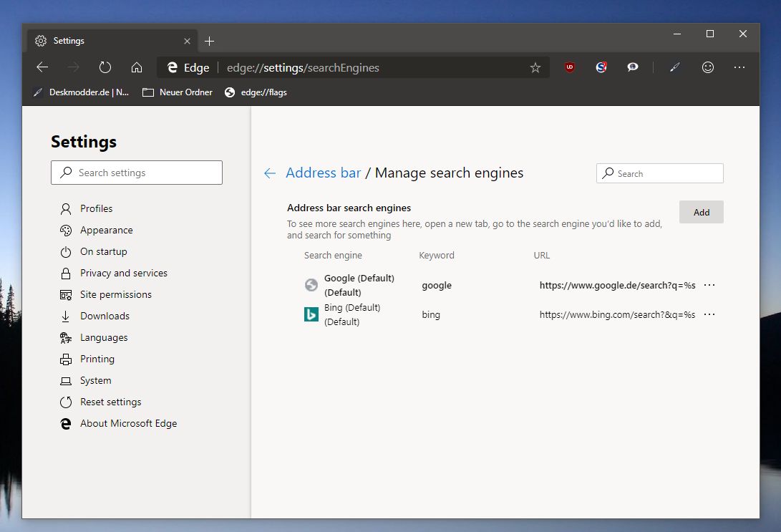Image resolution: width=781 pixels, height=532 pixels.
Task: Click the URL text edge://settings/searchEngines
Action: click(303, 68)
